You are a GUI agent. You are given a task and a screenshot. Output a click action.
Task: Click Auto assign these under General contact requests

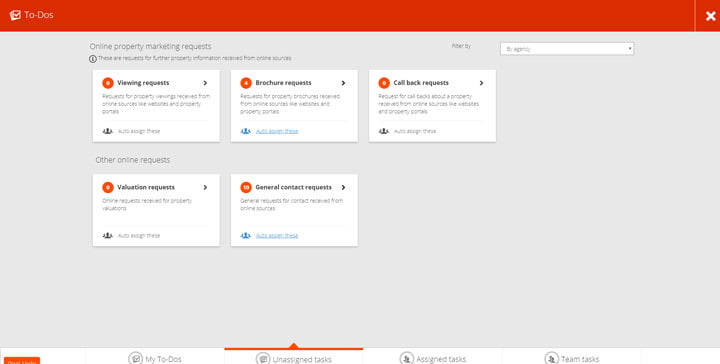277,235
